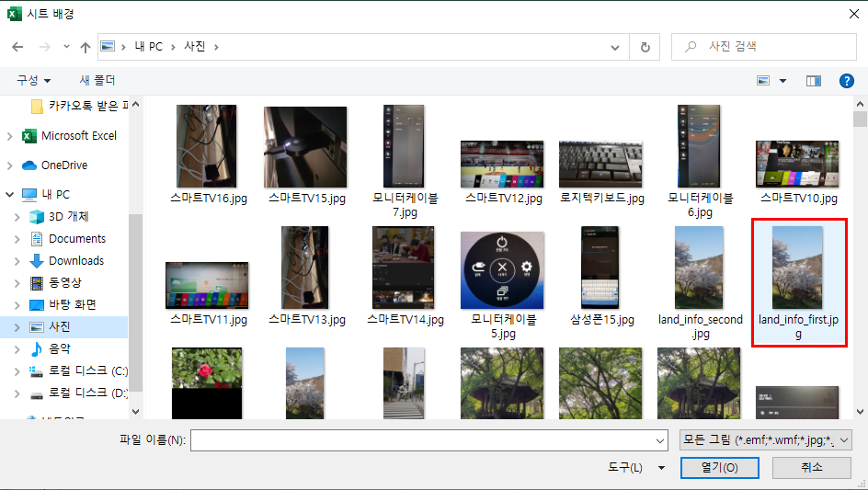The height and width of the screenshot is (490, 868).
Task: Expand 로컬 디스크 (C:) tree node
Action: click(x=17, y=371)
